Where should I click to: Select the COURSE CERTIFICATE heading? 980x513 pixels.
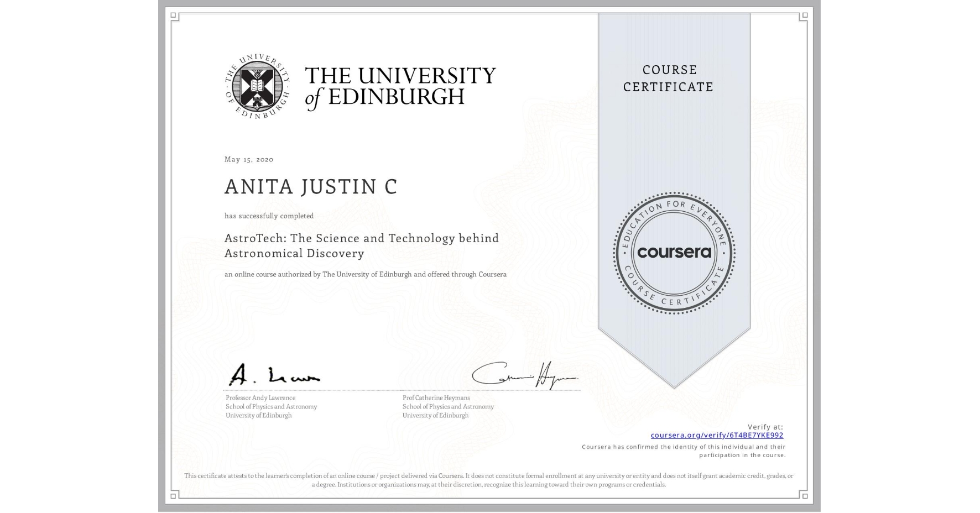pos(670,78)
